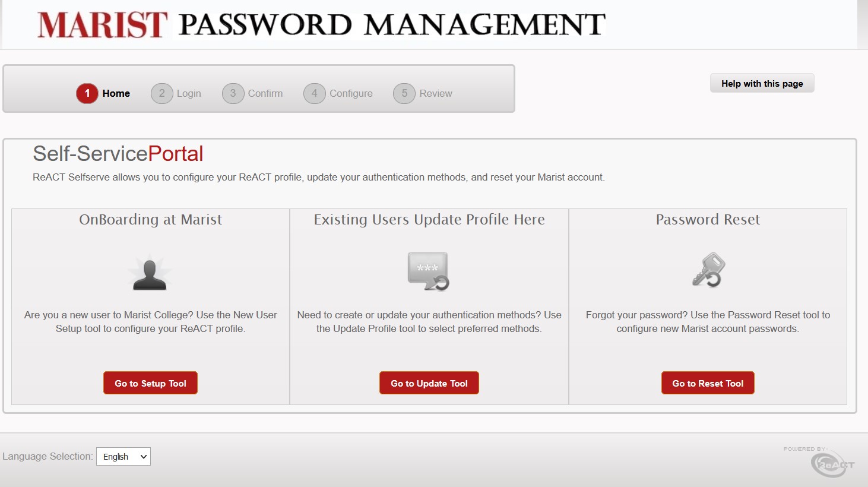Click the password update profile icon

428,271
